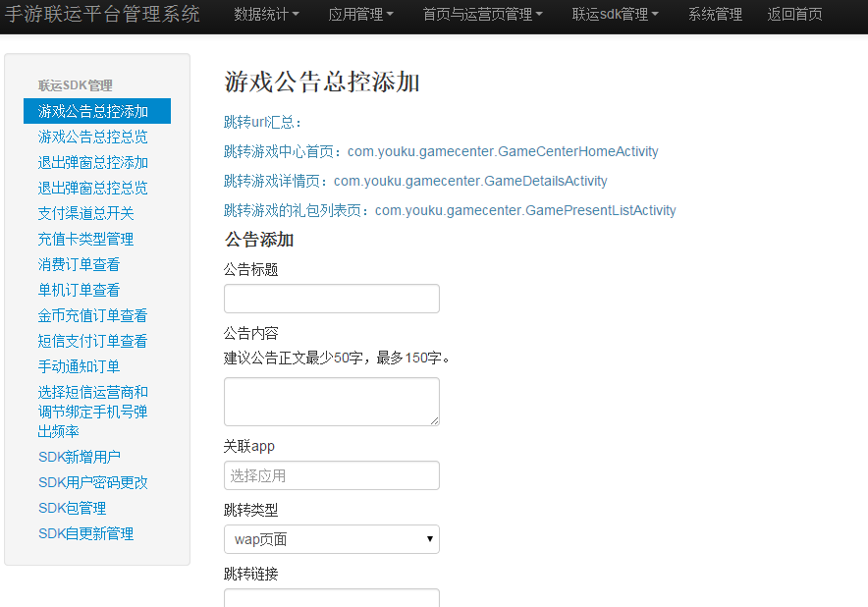Open 充值卡类型管理 sidebar link
The height and width of the screenshot is (607, 868).
coord(85,239)
